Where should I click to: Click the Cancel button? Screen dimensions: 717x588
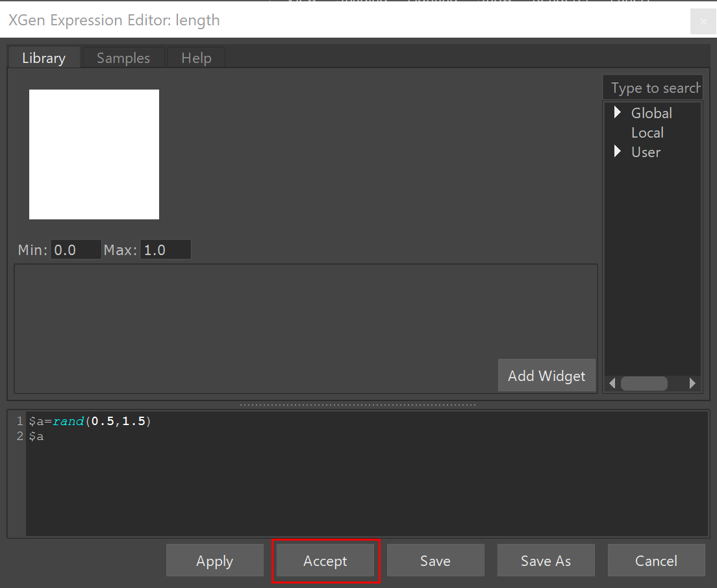click(x=656, y=560)
